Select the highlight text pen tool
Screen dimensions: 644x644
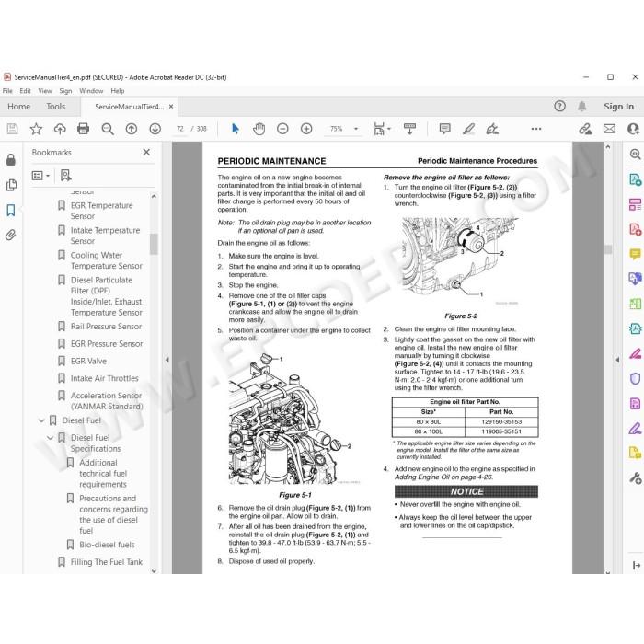[x=468, y=129]
